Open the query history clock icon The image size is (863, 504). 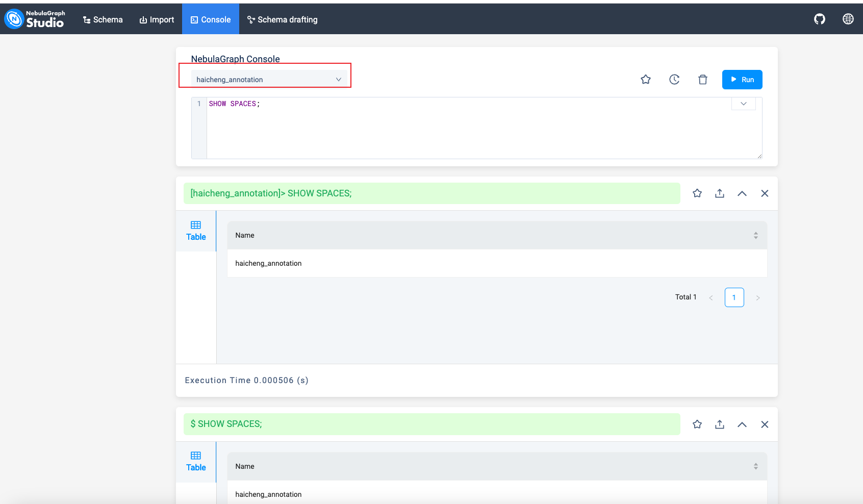[x=674, y=80]
